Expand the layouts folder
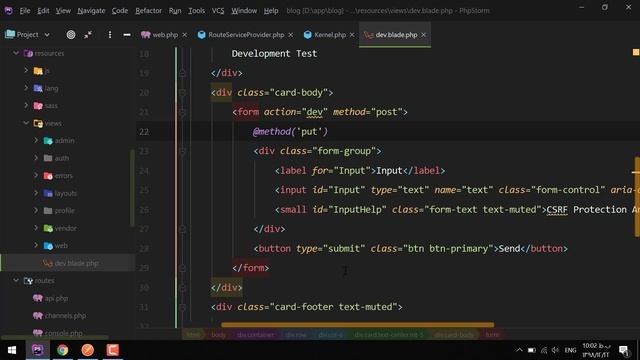Image resolution: width=640 pixels, height=360 pixels. 36,193
